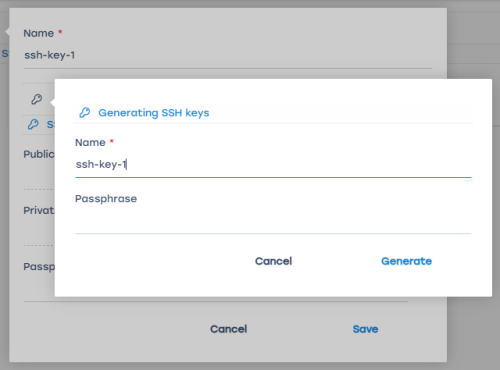Image resolution: width=500 pixels, height=370 pixels.
Task: Click the key icon beside Generating SSH keys
Action: point(85,113)
